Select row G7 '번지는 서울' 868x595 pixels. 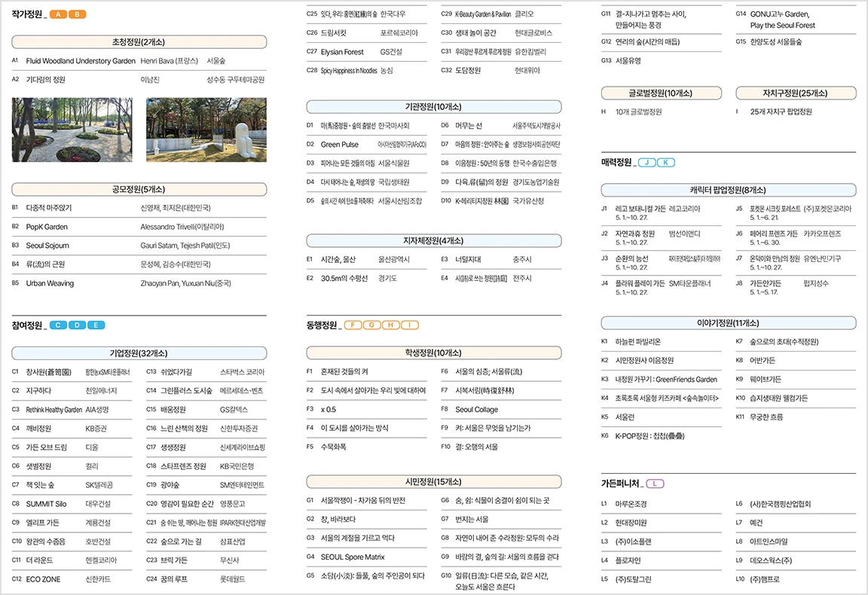click(x=501, y=519)
